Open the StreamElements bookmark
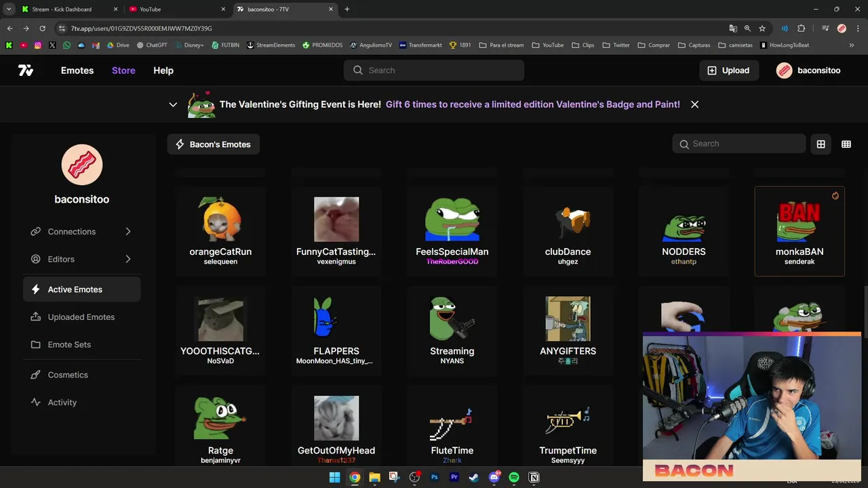Image resolution: width=868 pixels, height=488 pixels. click(x=271, y=45)
